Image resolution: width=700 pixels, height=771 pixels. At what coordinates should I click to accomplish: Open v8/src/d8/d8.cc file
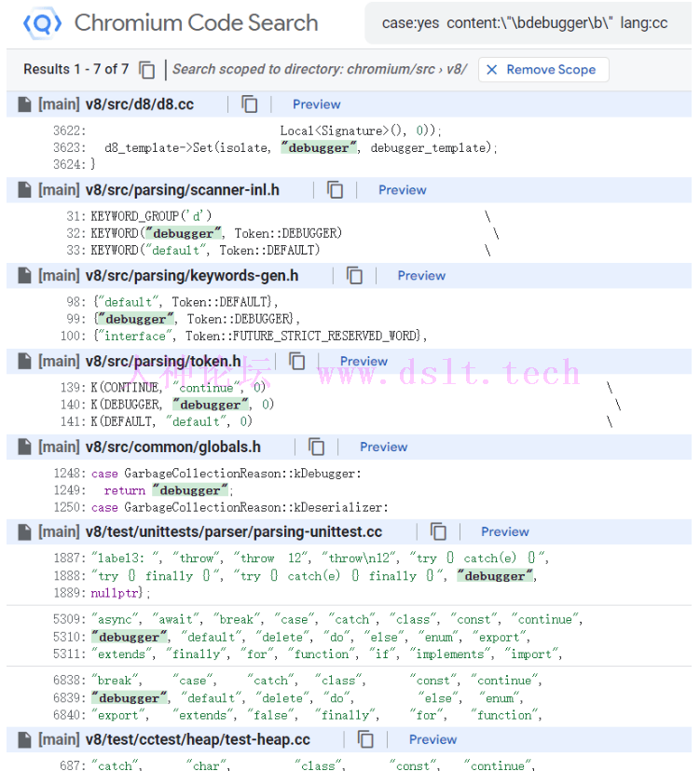[140, 104]
